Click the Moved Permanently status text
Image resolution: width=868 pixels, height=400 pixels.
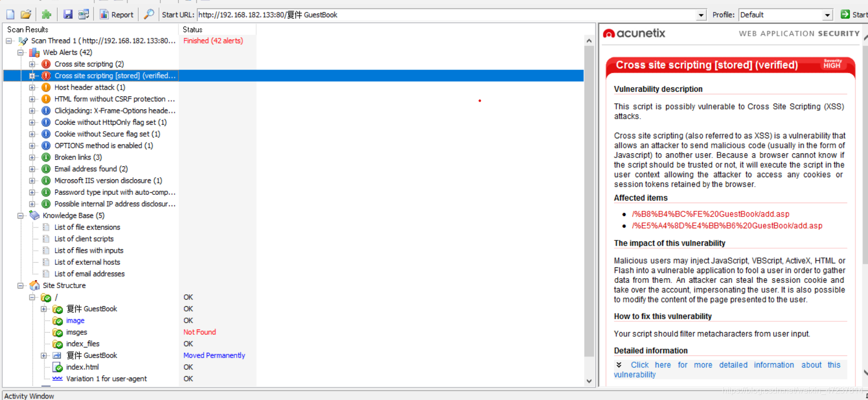[214, 355]
